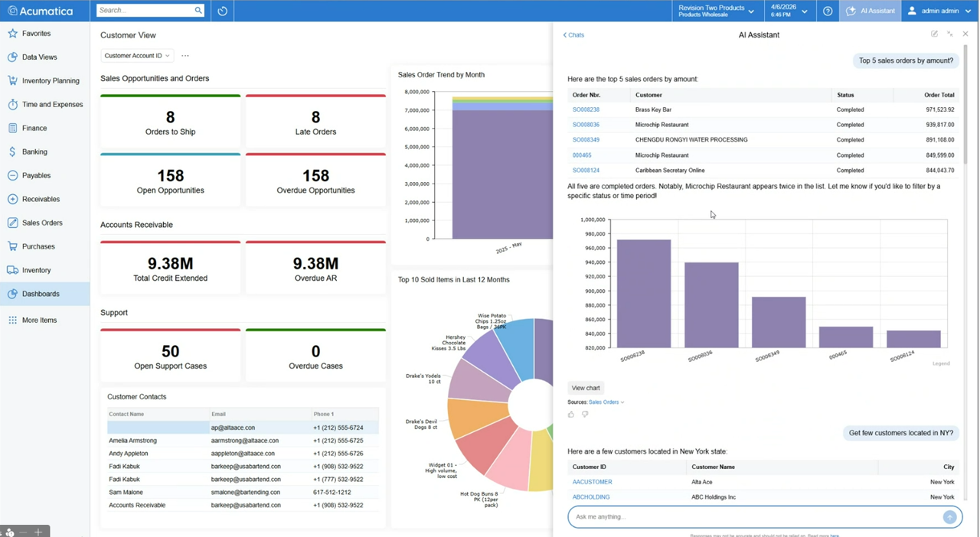Screen dimensions: 980x537
Task: Expand the Sales Orders sources chevron
Action: tap(622, 402)
